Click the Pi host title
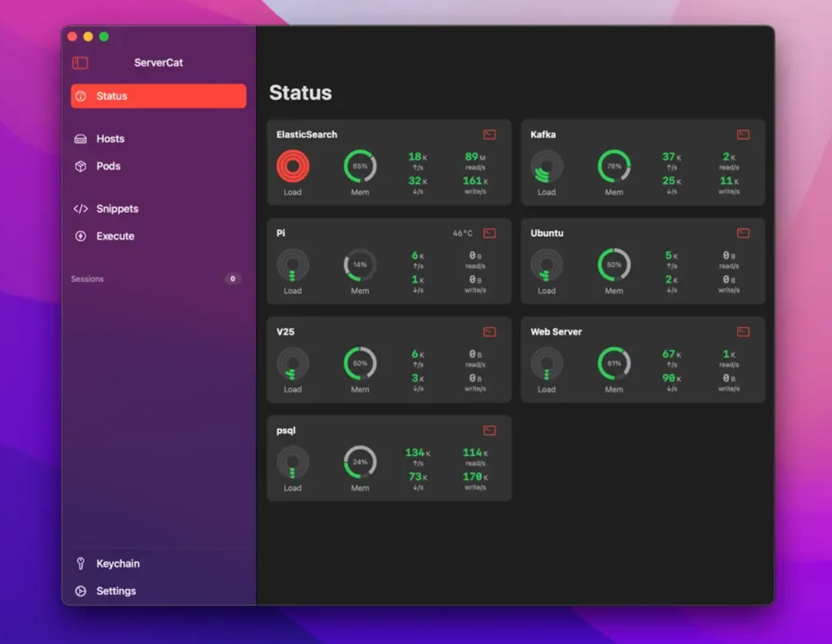Viewport: 832px width, 644px height. point(281,233)
